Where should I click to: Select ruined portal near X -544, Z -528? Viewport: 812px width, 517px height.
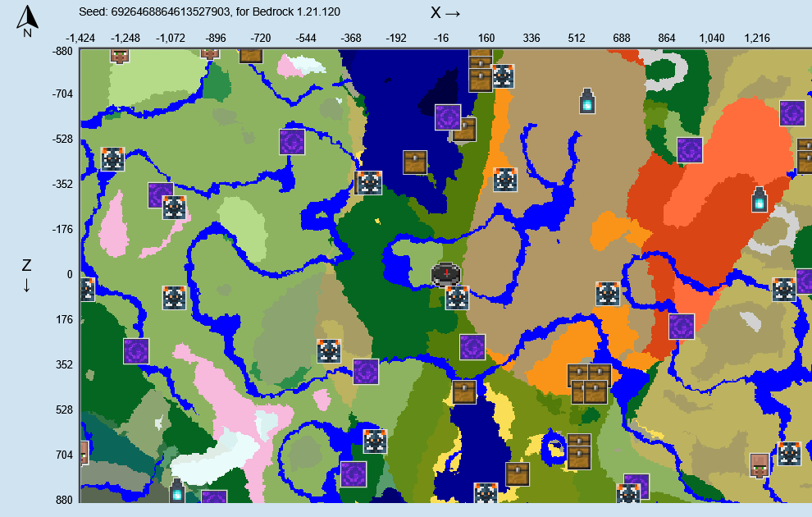point(292,142)
